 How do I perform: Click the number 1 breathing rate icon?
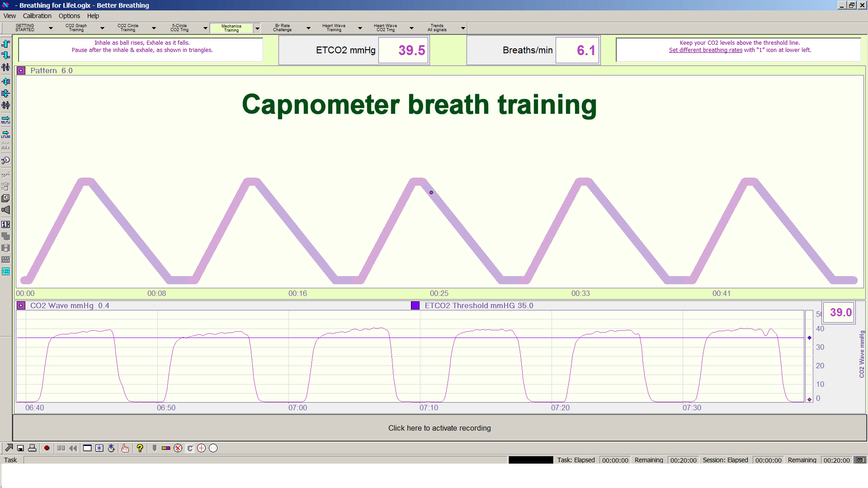coord(6,225)
